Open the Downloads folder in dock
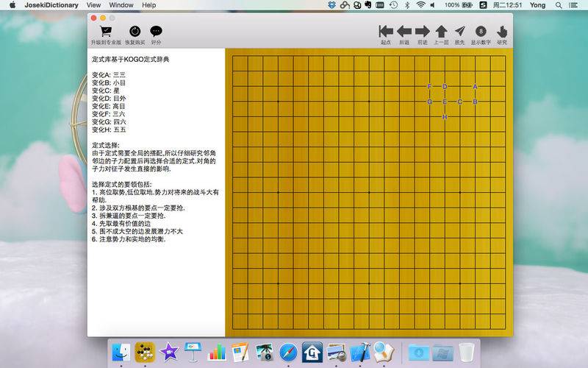588x368 pixels. coord(418,353)
